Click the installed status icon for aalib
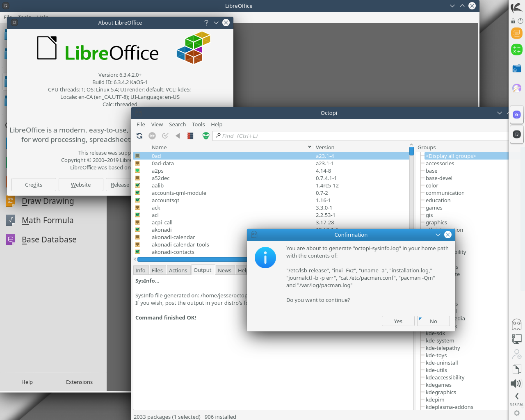The height and width of the screenshot is (420, 525). point(137,185)
